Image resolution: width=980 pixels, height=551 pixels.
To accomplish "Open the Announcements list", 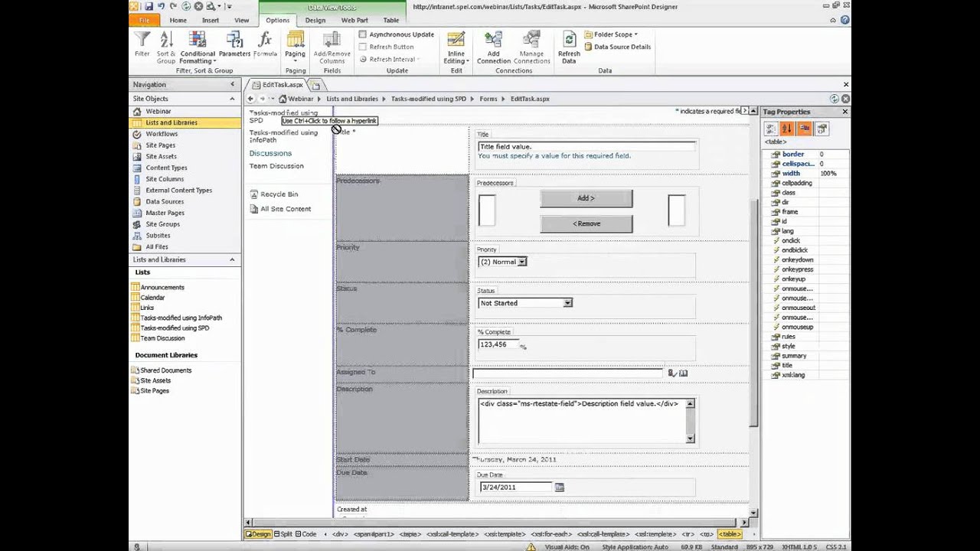I will 162,288.
